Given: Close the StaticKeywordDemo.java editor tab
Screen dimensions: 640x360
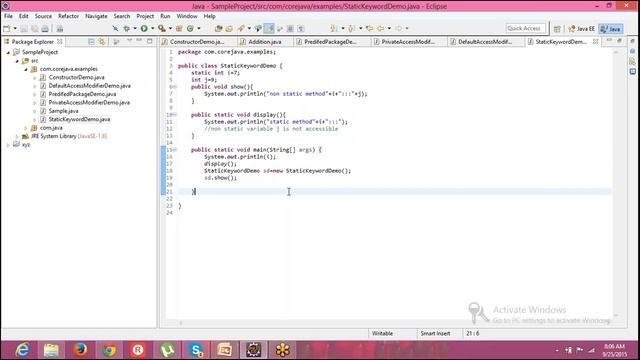Looking at the screenshot, I should 596,42.
